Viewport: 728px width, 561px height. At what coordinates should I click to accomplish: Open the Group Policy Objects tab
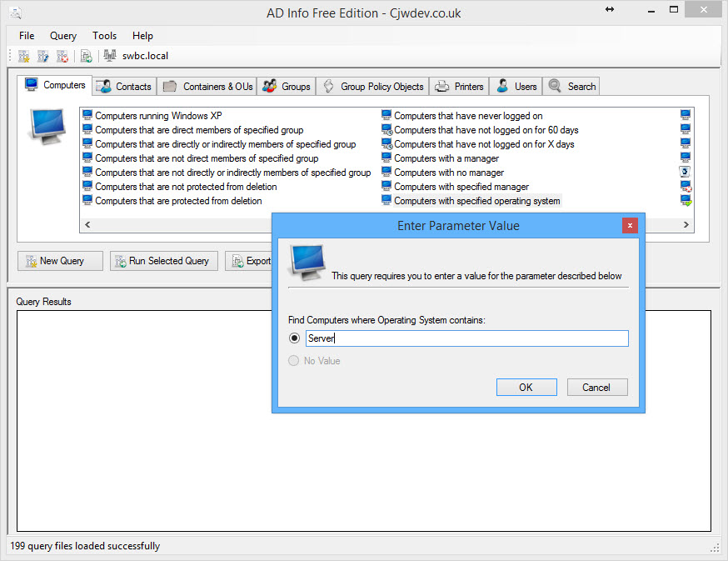click(372, 87)
